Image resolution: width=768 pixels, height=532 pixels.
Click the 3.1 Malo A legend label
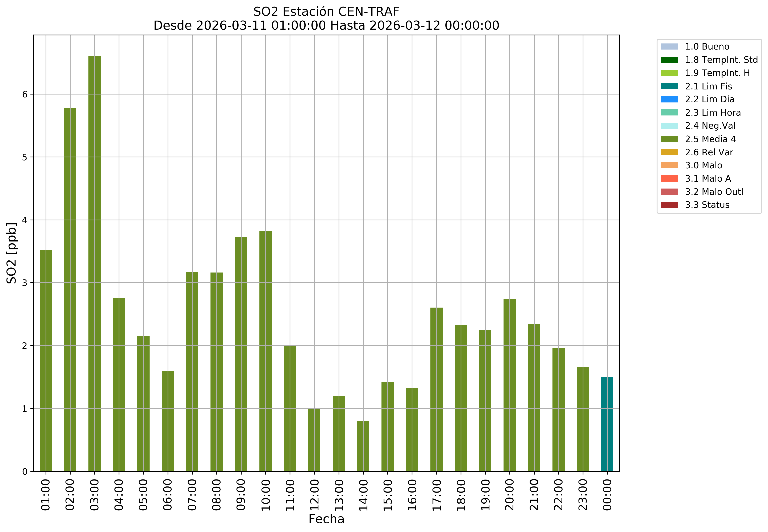[x=708, y=179]
